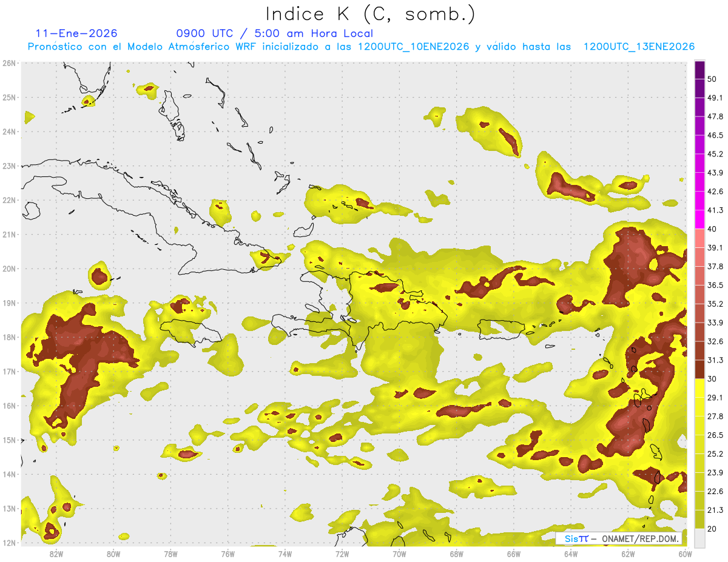The height and width of the screenshot is (562, 728).
Task: Click the "70W" longitude axis label
Action: pyautogui.click(x=399, y=554)
